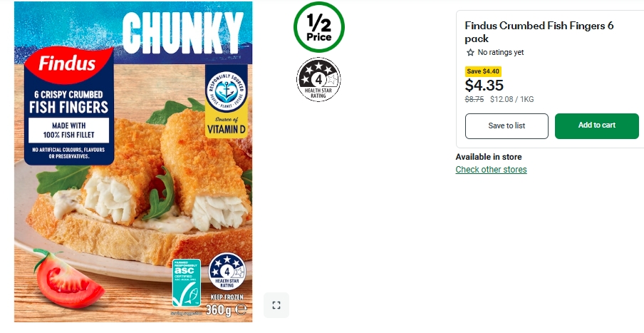Open the Check other stores link
Screen dimensions: 644x333
[492, 170]
